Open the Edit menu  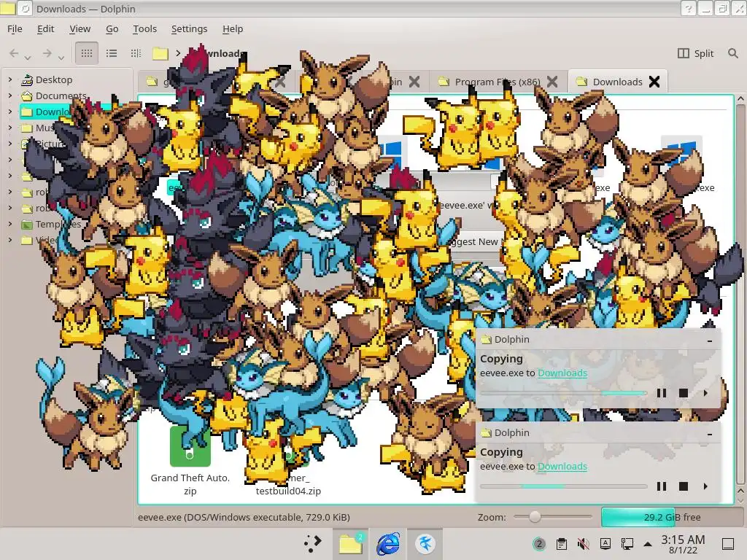pos(46,28)
